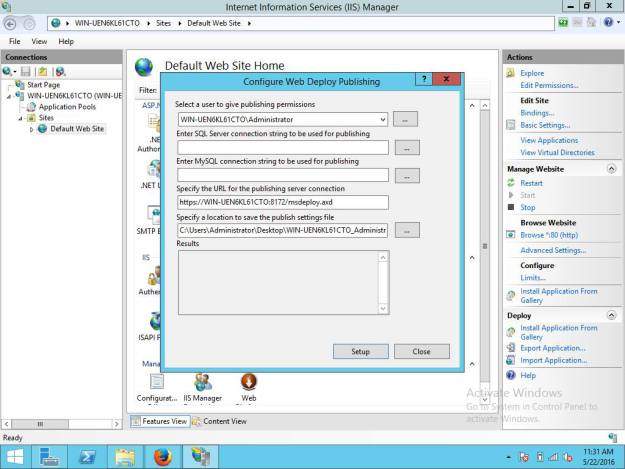Click the Close button in dialog

pyautogui.click(x=421, y=351)
